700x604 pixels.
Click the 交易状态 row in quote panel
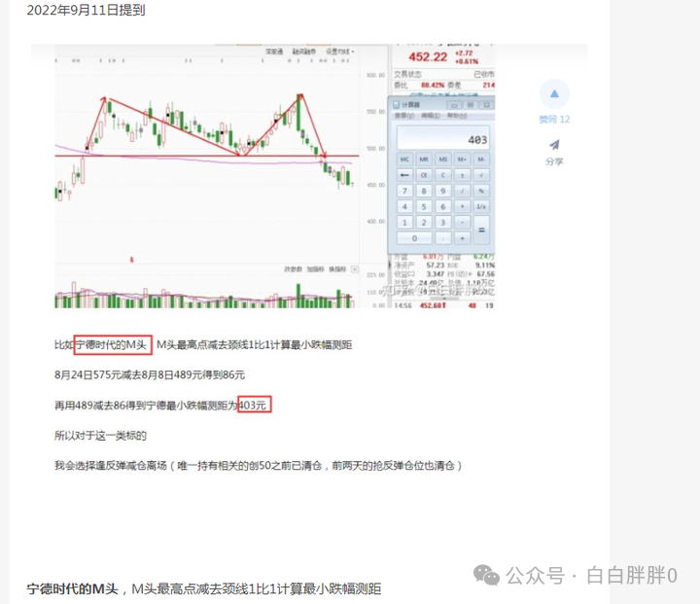tap(443, 74)
